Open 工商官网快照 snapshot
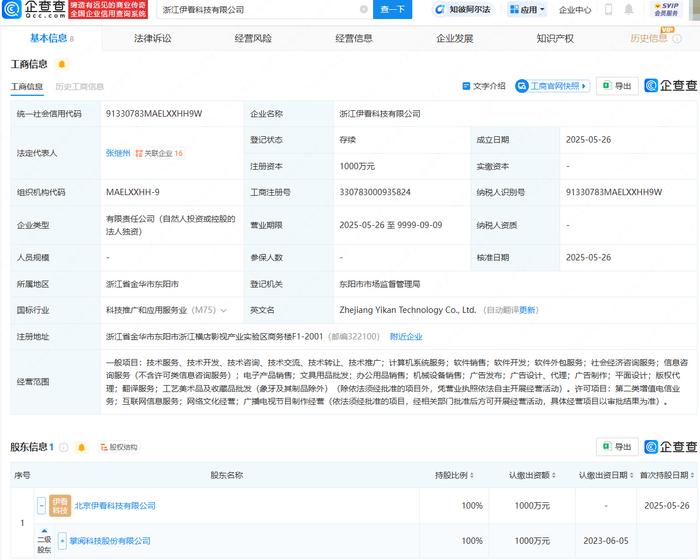The height and width of the screenshot is (560, 700). point(552,86)
